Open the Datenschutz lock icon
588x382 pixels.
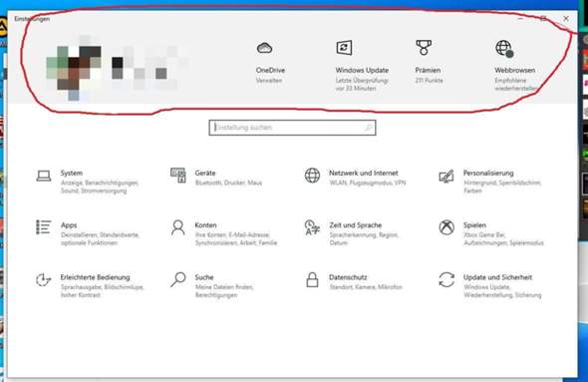[x=312, y=280]
